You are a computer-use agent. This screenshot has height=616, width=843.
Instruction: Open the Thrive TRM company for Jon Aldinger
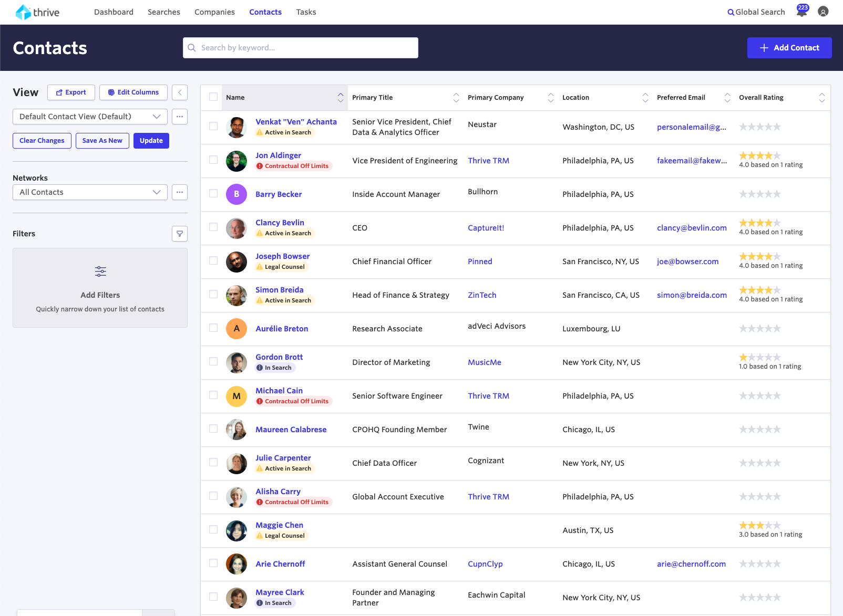click(x=489, y=161)
